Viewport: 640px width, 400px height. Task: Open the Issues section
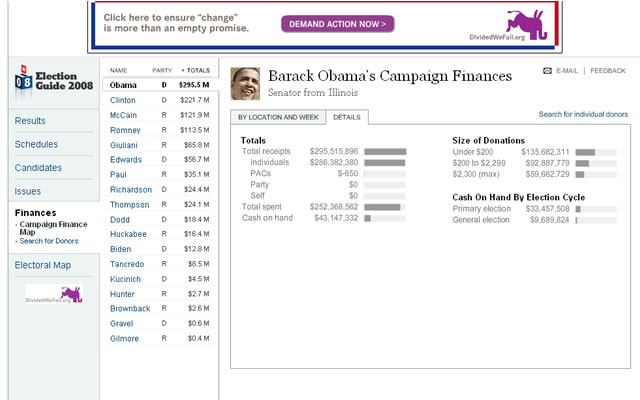point(27,191)
